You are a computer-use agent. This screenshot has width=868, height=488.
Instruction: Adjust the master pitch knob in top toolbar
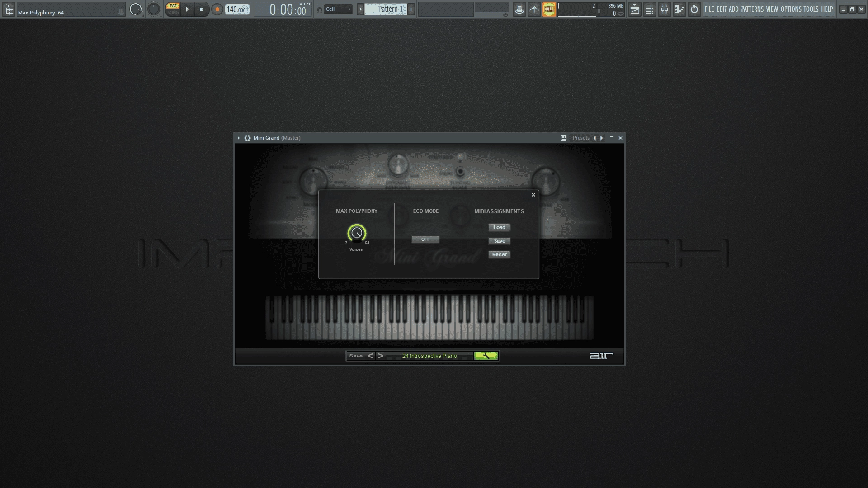[154, 9]
